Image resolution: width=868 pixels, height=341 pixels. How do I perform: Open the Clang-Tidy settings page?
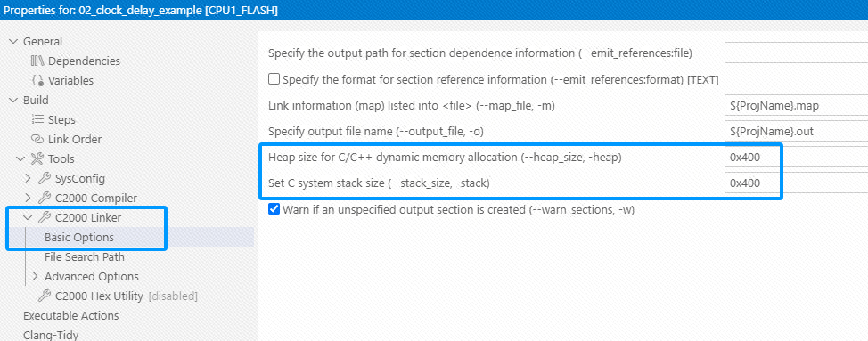(x=51, y=335)
